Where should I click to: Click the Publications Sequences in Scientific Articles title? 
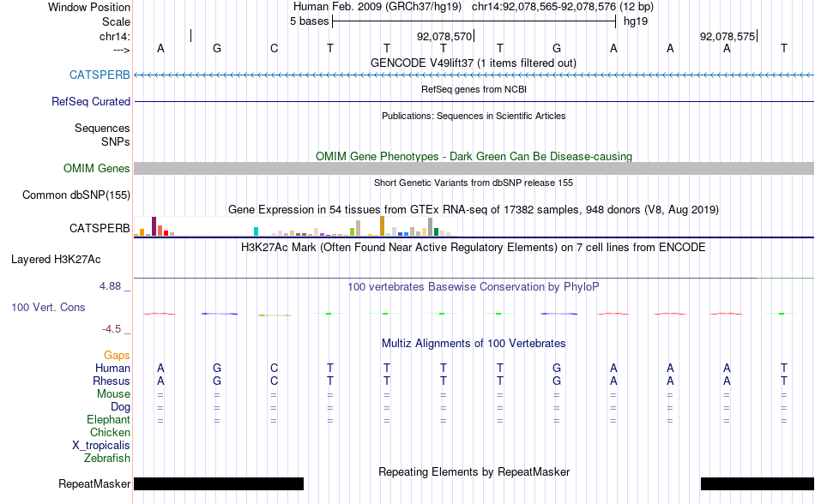point(474,116)
